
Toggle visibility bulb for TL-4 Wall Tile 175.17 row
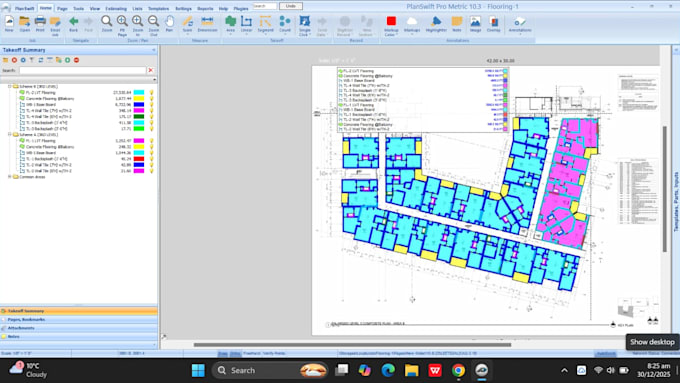(152, 117)
